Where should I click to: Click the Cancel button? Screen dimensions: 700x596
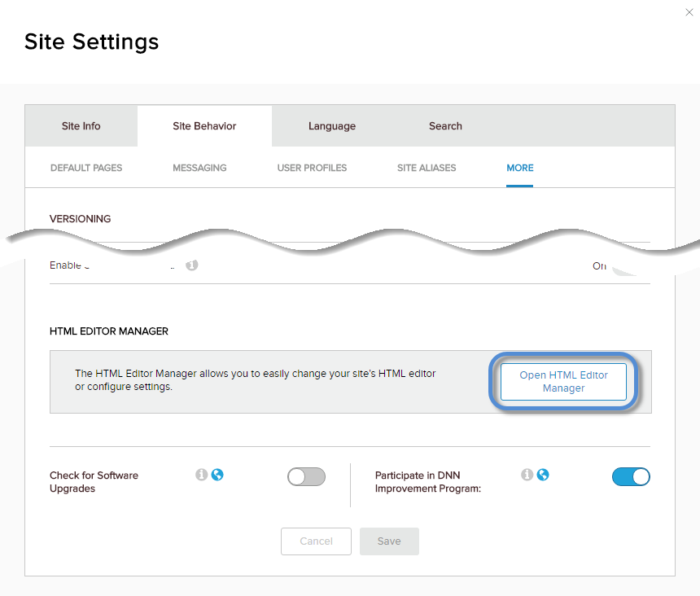(x=316, y=541)
